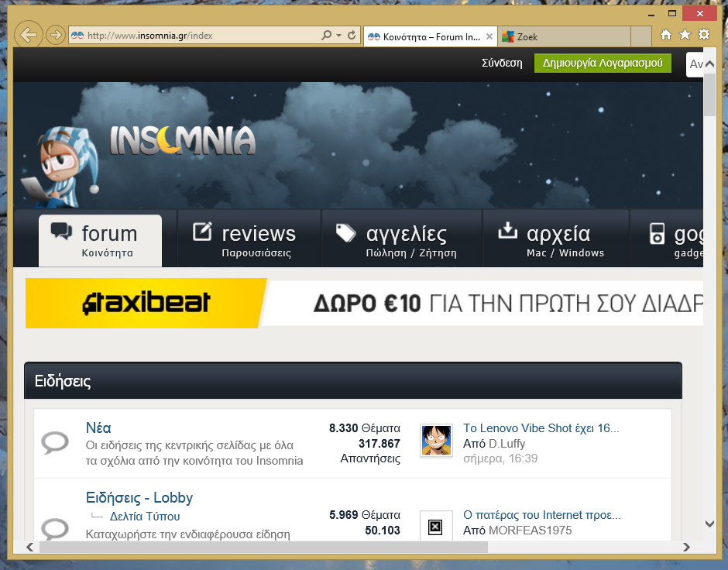Viewport: 728px width, 570px height.
Task: Select the Κοινότητα – Forum In... tab
Action: pos(430,36)
